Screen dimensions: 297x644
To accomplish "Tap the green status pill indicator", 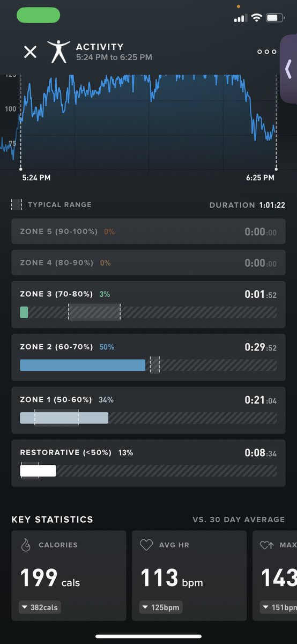I will click(39, 15).
